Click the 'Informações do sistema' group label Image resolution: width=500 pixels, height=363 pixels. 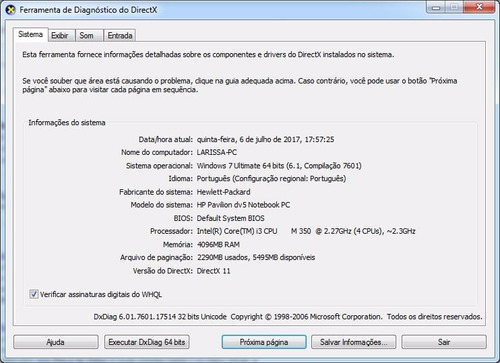[67, 123]
